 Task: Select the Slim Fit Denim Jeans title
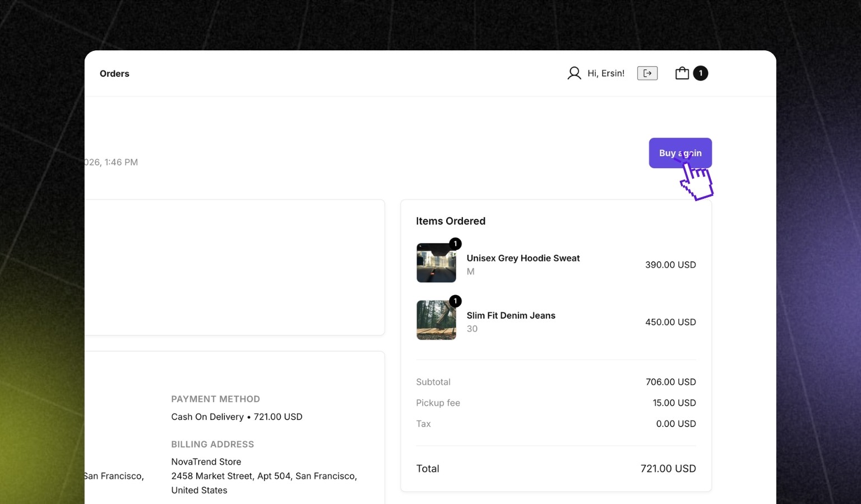(x=511, y=315)
